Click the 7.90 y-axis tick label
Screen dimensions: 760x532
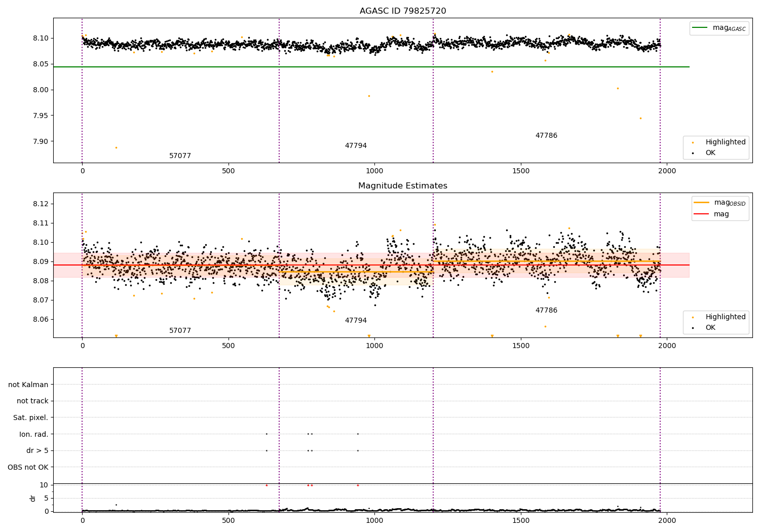pyautogui.click(x=41, y=142)
